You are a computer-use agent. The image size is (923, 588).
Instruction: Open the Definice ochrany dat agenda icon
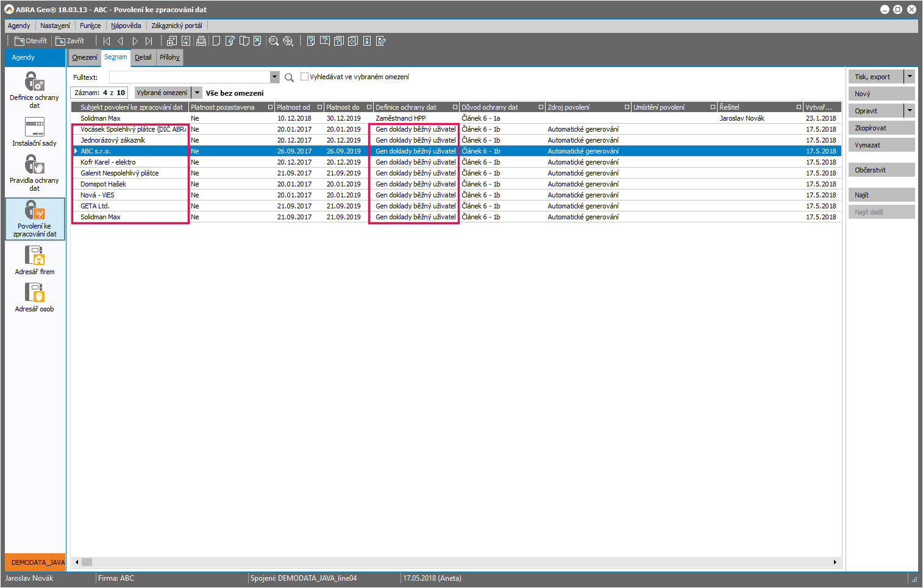(34, 82)
